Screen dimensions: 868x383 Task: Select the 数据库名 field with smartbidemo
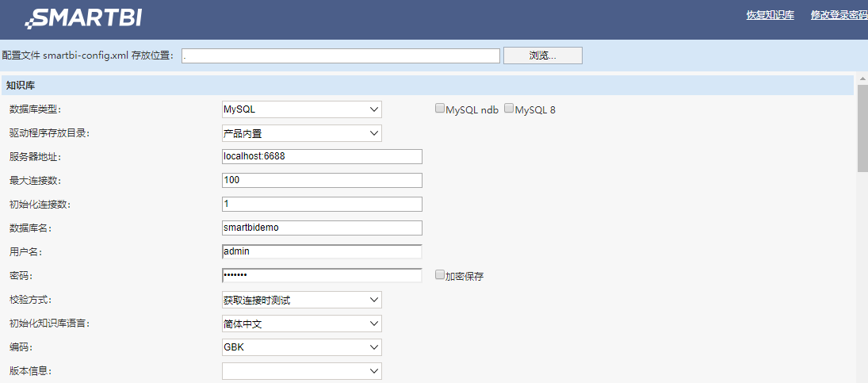(322, 228)
